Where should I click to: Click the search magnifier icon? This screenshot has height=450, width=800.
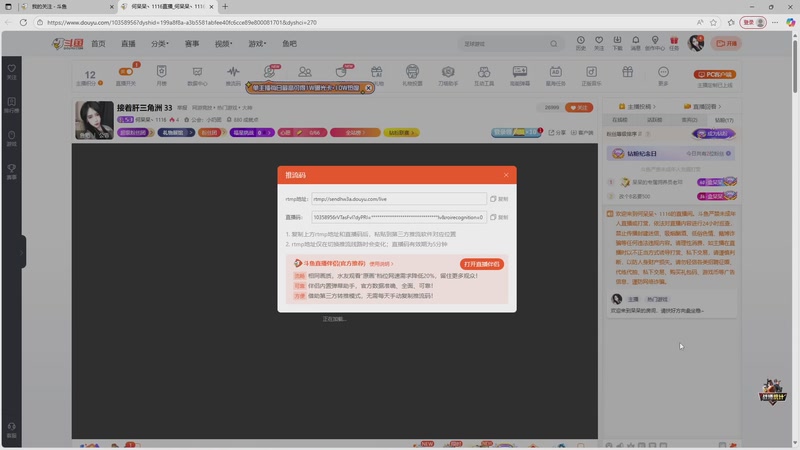(554, 44)
